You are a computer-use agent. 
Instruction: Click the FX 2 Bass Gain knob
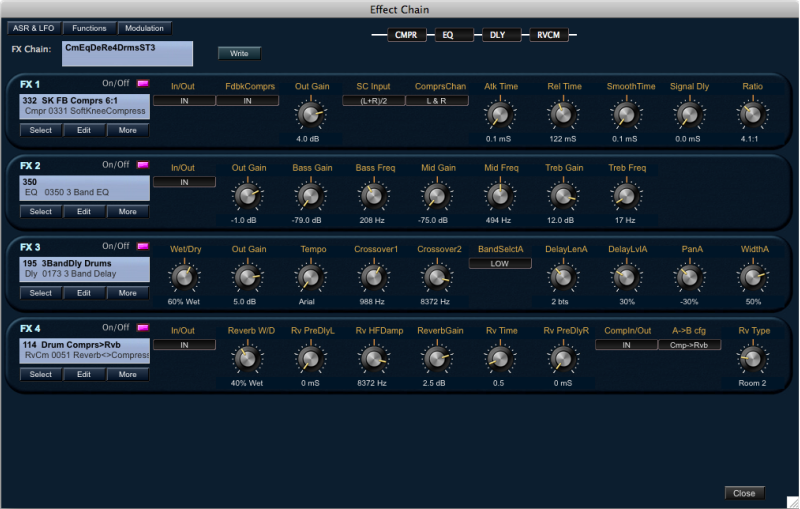(x=312, y=197)
